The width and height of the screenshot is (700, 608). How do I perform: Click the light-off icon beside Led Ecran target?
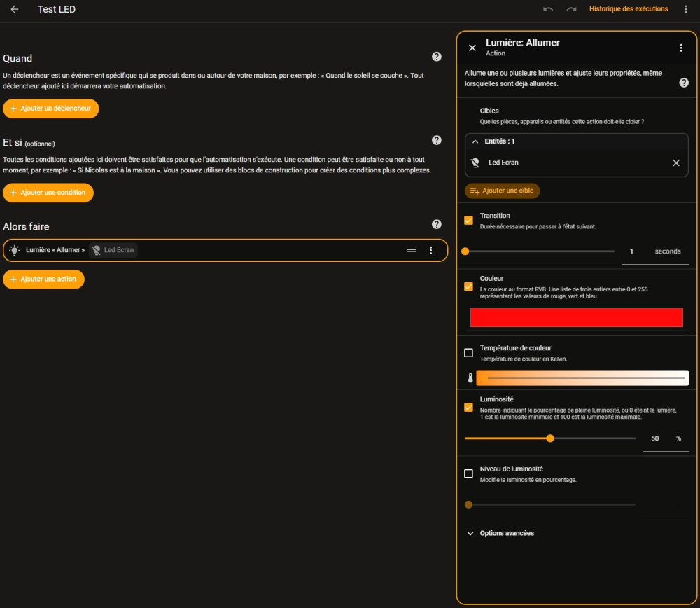(x=475, y=163)
